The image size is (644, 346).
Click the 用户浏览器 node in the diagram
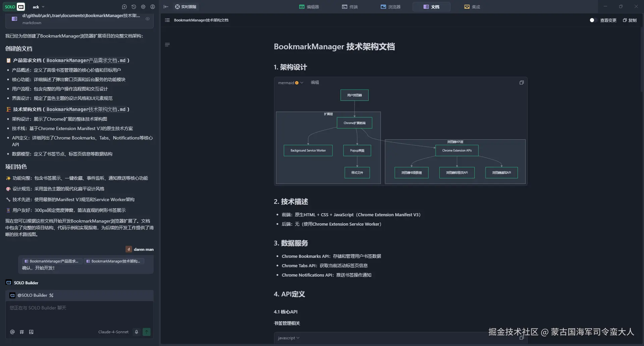(x=355, y=95)
